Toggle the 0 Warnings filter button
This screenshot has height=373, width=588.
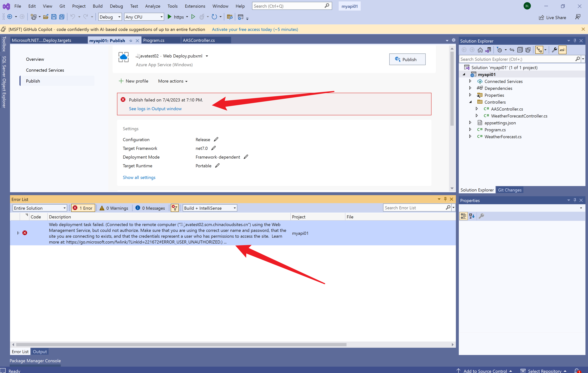coord(114,208)
